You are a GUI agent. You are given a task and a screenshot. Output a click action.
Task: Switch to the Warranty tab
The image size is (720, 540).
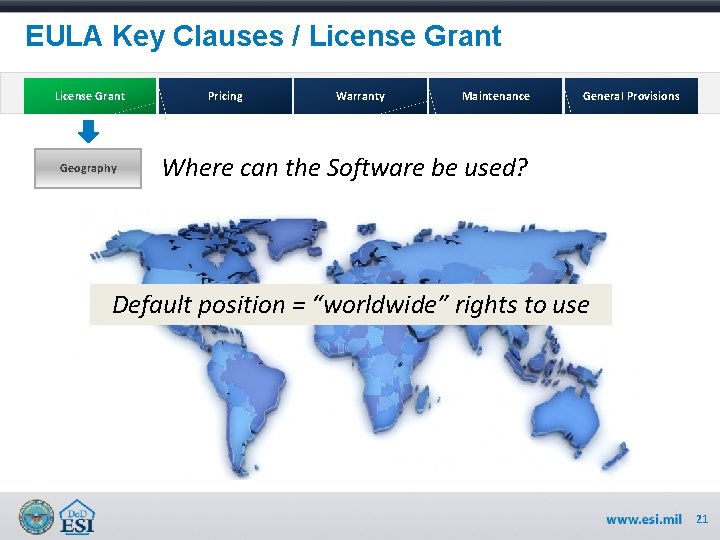(x=360, y=96)
